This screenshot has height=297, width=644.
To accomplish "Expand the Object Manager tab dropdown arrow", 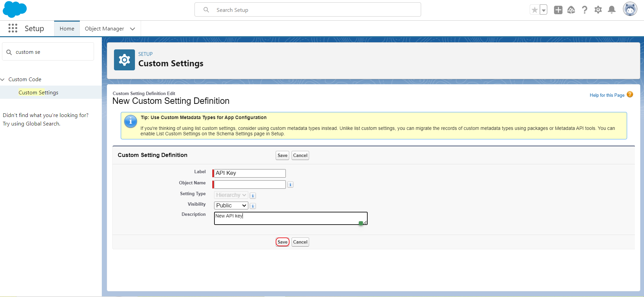I will point(133,29).
